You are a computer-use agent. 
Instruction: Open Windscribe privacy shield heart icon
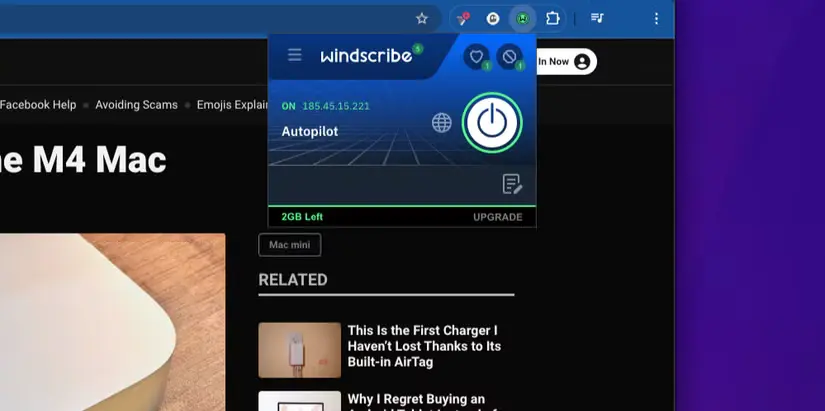coord(477,57)
